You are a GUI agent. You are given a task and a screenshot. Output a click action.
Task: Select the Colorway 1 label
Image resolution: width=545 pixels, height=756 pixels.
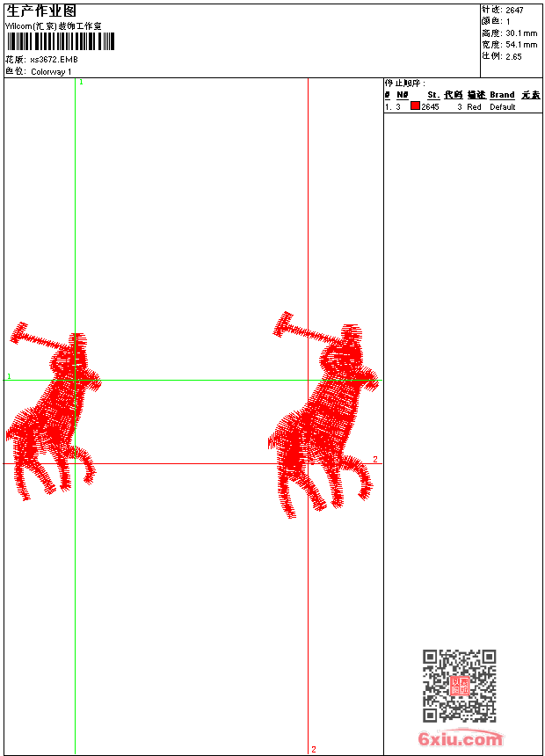[51, 72]
